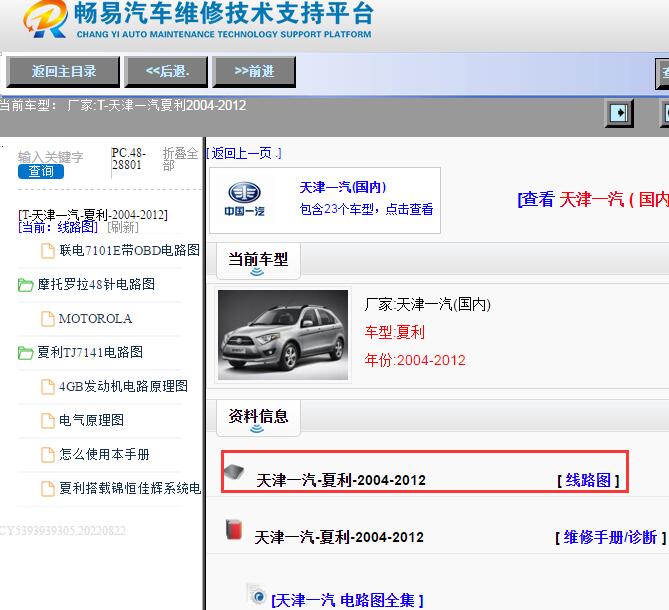Open the 电气原理图 document
Screen dimensions: 669x610
point(91,420)
